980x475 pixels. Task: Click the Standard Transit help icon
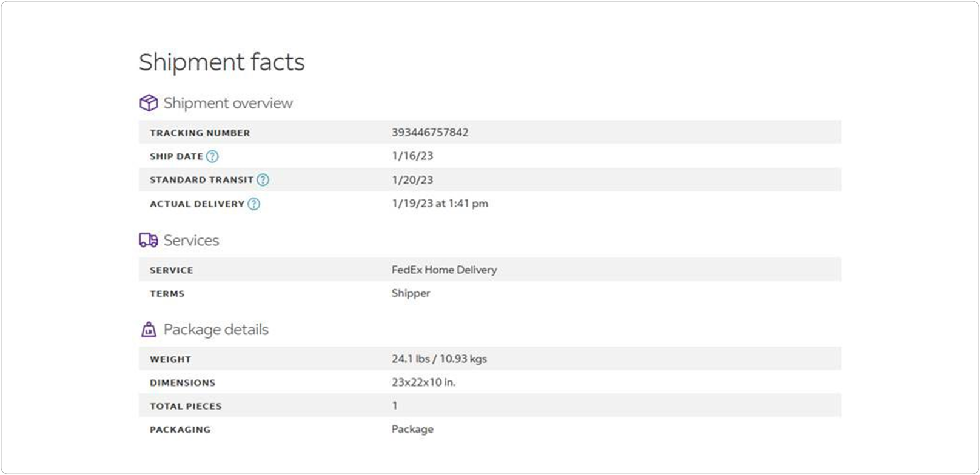coord(263,180)
